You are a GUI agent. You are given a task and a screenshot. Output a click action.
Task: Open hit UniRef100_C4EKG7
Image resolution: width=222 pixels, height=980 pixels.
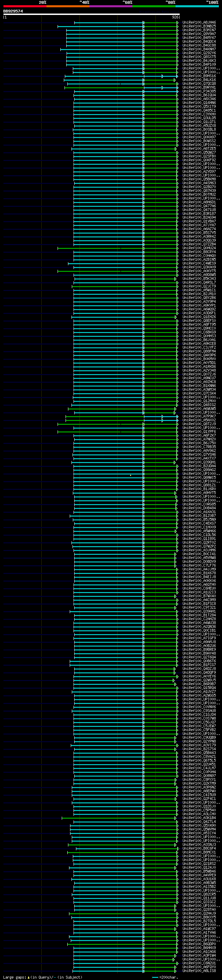pyautogui.click(x=199, y=523)
